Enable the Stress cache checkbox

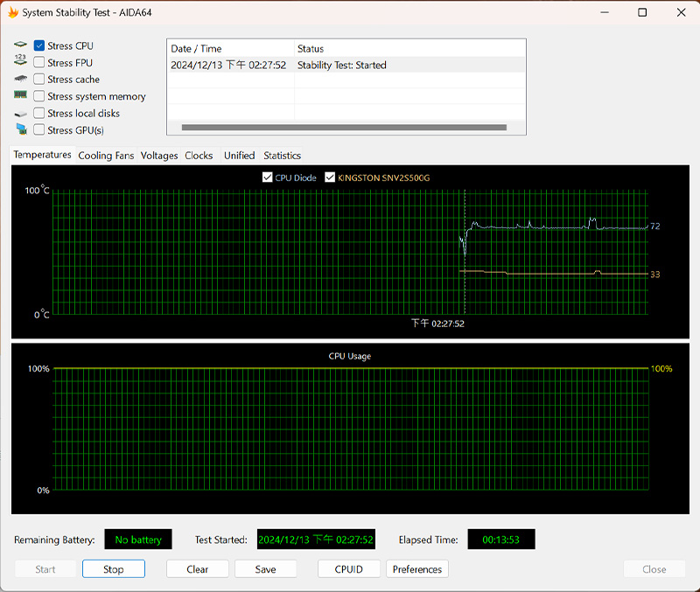(39, 79)
